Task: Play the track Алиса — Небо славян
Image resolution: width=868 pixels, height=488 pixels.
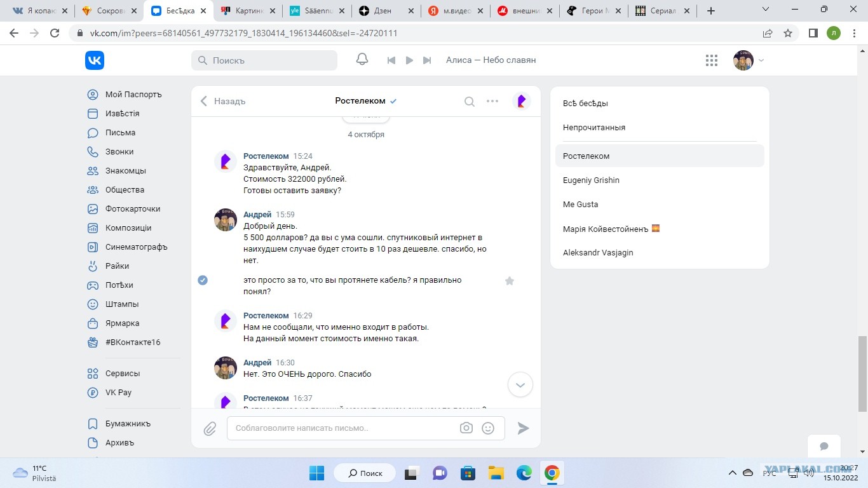Action: tap(410, 60)
